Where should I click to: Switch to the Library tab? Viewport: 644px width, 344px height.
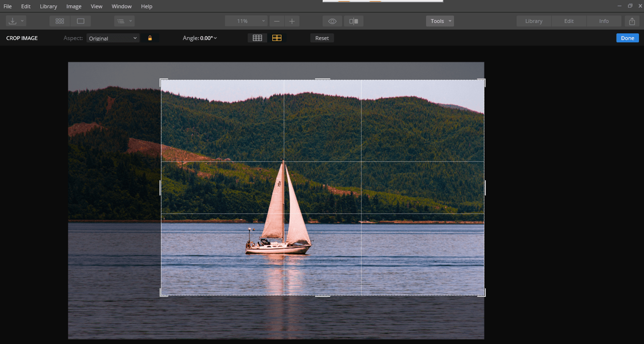tap(534, 21)
